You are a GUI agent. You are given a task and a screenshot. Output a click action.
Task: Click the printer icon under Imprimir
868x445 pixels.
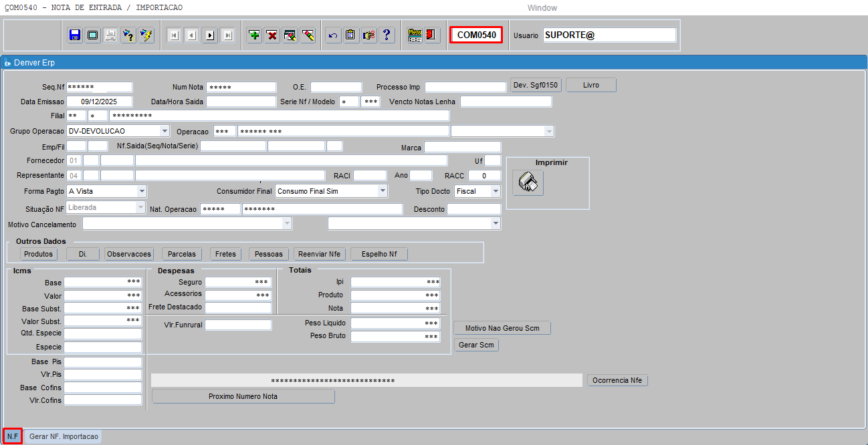tap(528, 183)
